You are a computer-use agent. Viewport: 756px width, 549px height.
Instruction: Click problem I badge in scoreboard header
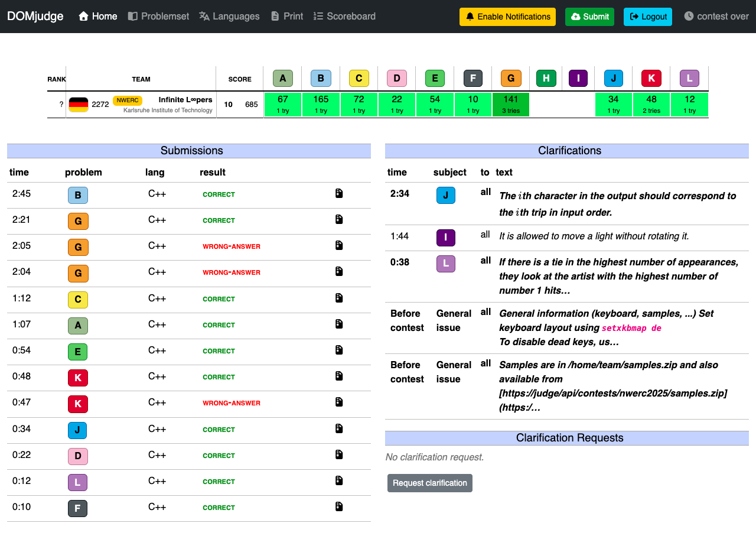coord(578,79)
